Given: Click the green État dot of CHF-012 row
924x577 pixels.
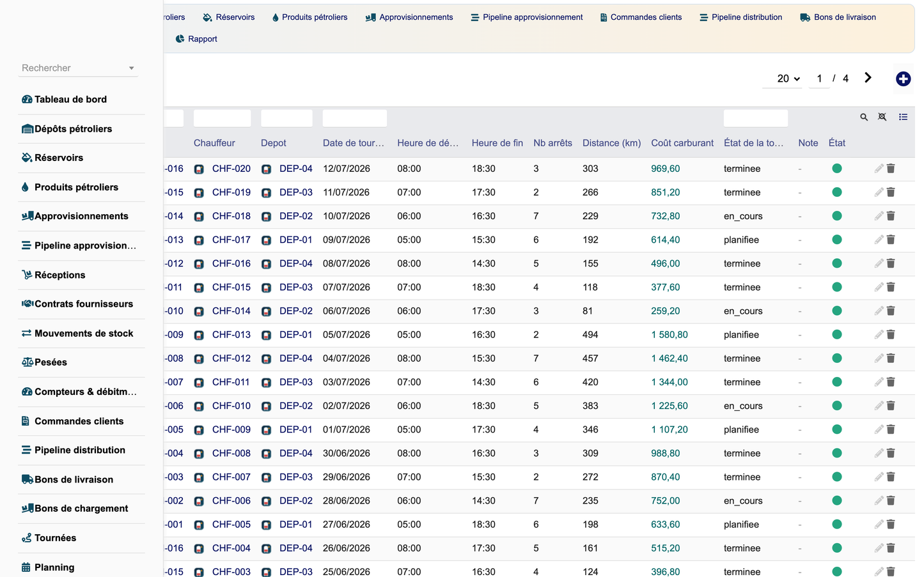Looking at the screenshot, I should pyautogui.click(x=836, y=358).
